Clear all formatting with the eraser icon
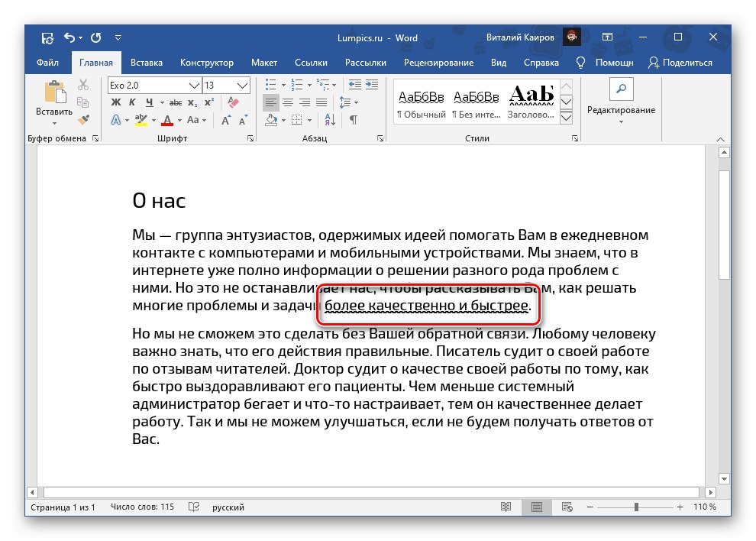 tap(232, 102)
